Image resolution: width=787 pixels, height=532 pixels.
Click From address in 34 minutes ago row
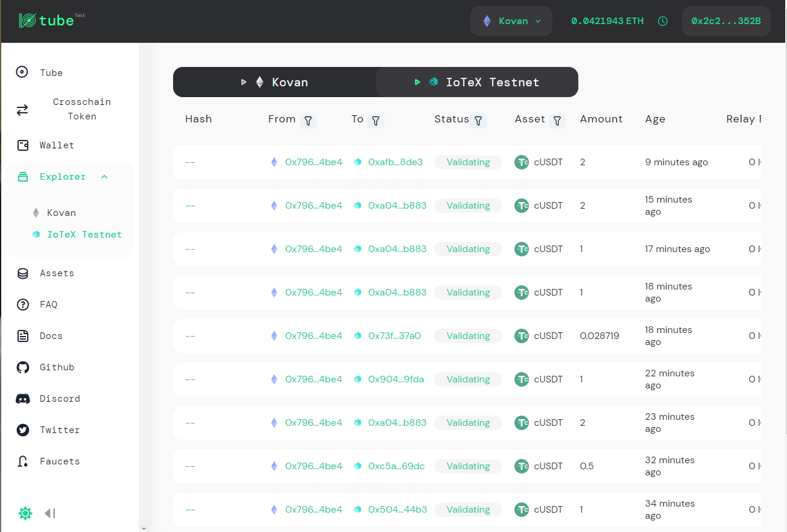point(314,510)
